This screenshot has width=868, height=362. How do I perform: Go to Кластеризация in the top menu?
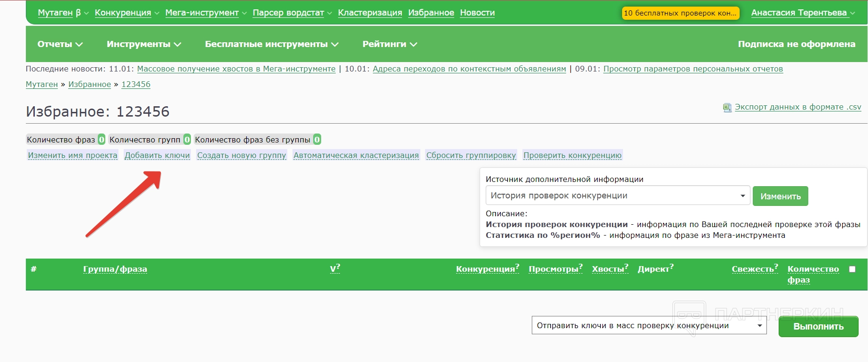pyautogui.click(x=370, y=13)
